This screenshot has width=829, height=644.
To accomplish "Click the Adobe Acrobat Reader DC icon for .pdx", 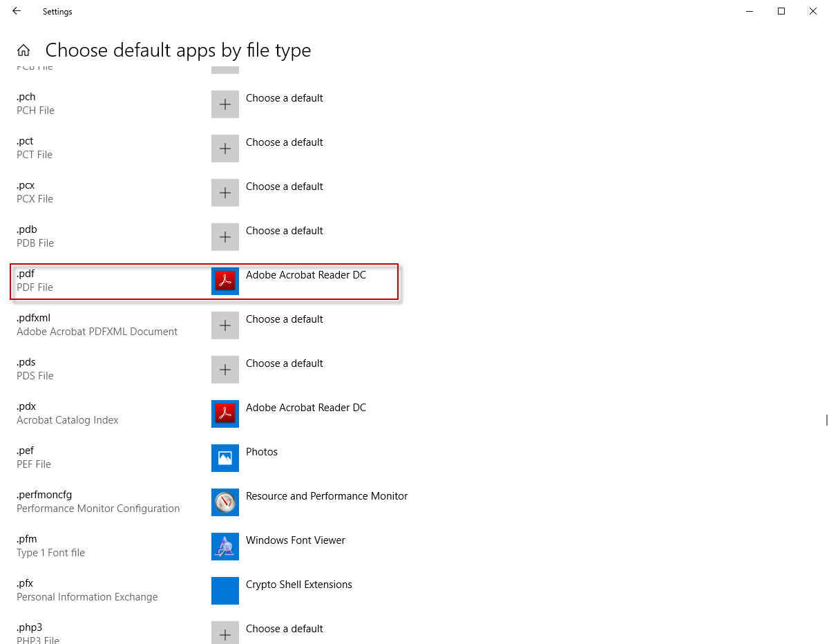I will [x=225, y=414].
